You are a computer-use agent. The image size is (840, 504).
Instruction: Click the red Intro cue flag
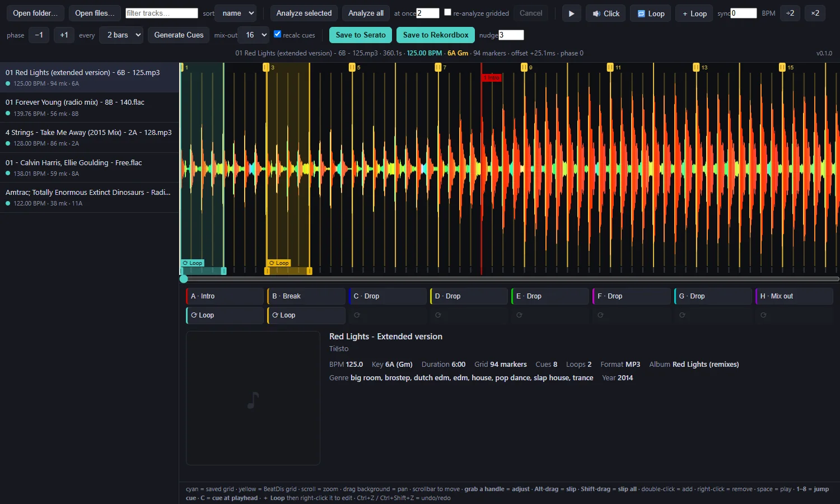(x=492, y=78)
